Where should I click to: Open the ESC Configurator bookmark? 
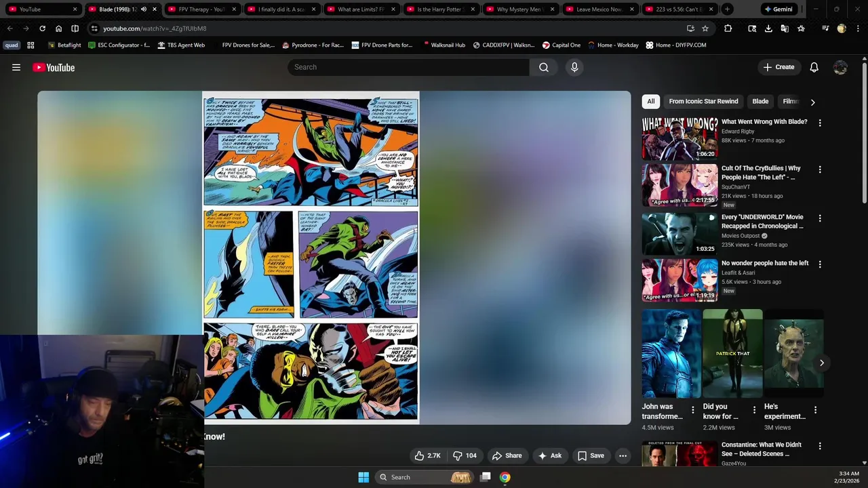click(x=119, y=45)
